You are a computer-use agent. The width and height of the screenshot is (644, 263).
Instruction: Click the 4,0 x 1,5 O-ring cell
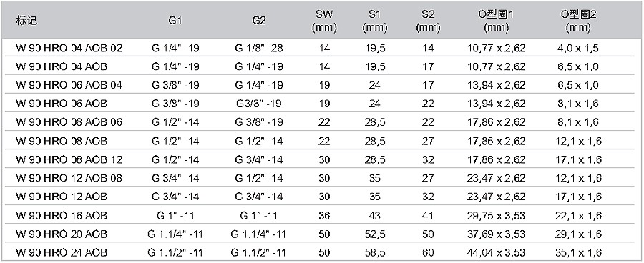(x=578, y=48)
